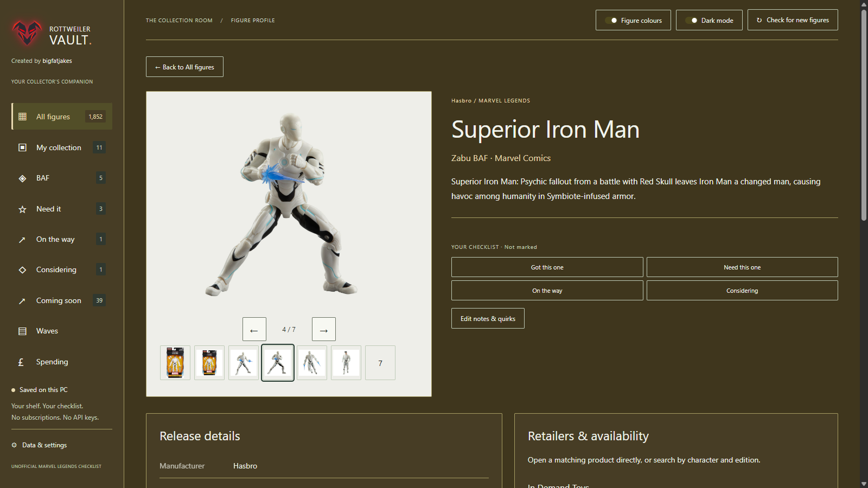The image size is (868, 488).
Task: Click The Collection Room breadcrumb
Action: [179, 21]
